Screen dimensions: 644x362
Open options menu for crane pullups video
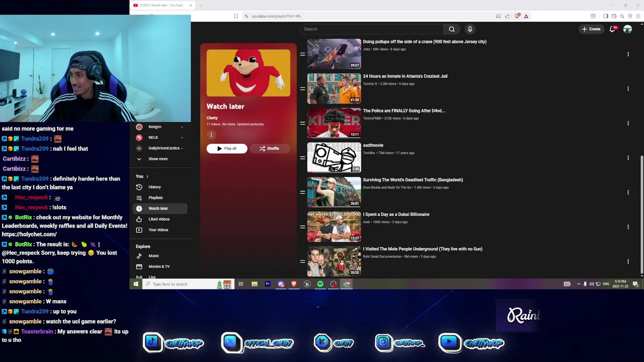coord(628,54)
